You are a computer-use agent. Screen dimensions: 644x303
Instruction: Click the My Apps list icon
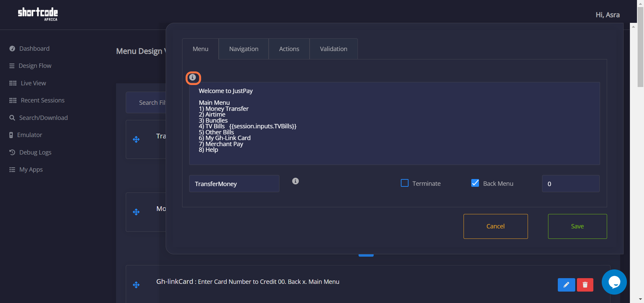coord(12,170)
